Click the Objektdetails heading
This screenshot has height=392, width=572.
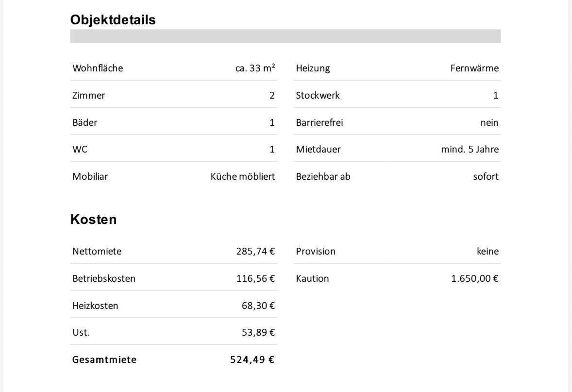coord(113,20)
